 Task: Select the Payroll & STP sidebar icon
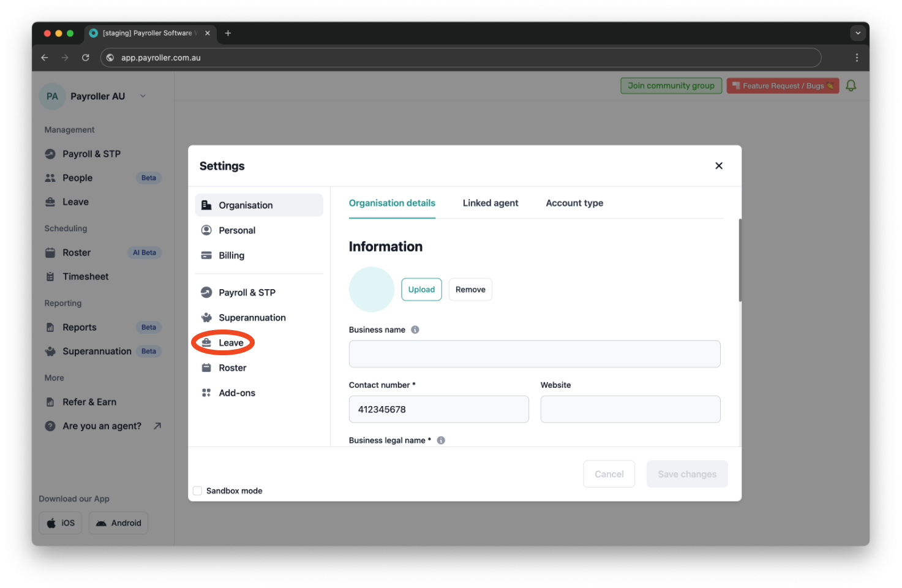[51, 154]
